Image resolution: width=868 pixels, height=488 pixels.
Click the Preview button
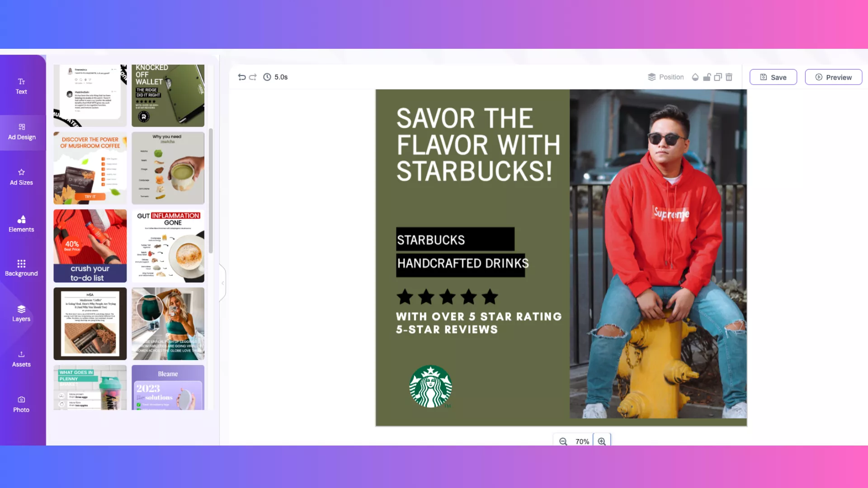[833, 77]
